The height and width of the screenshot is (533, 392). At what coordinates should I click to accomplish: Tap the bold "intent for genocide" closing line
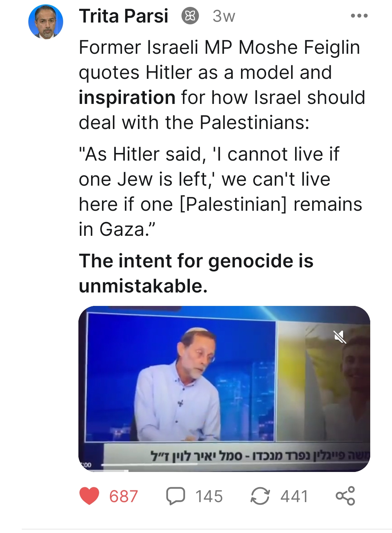click(196, 273)
